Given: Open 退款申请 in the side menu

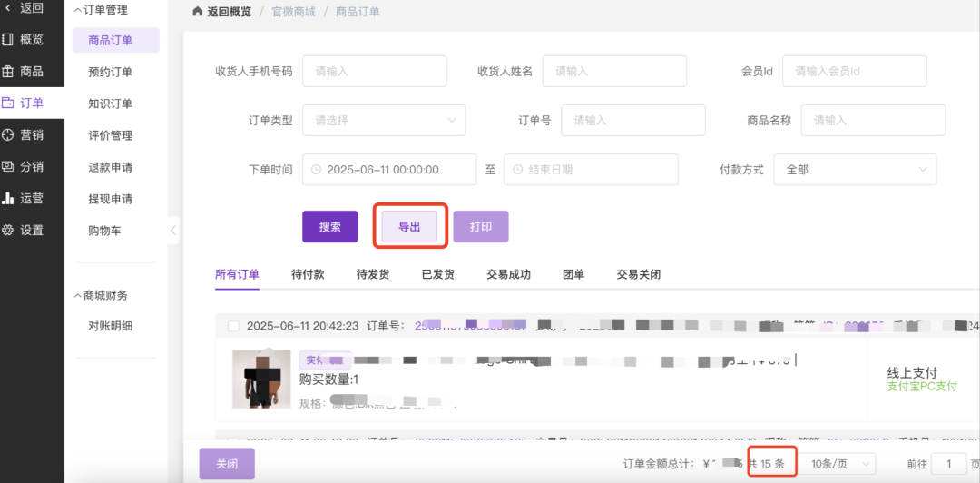Looking at the screenshot, I should tap(110, 167).
